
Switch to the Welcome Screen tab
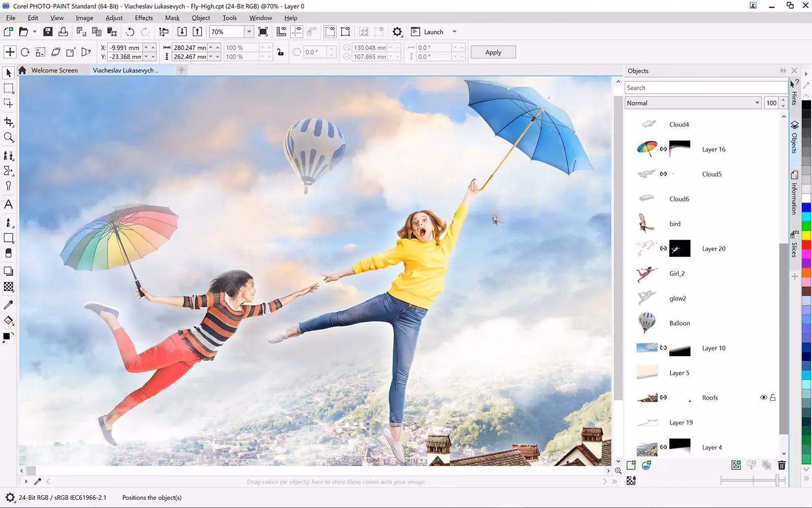click(54, 70)
